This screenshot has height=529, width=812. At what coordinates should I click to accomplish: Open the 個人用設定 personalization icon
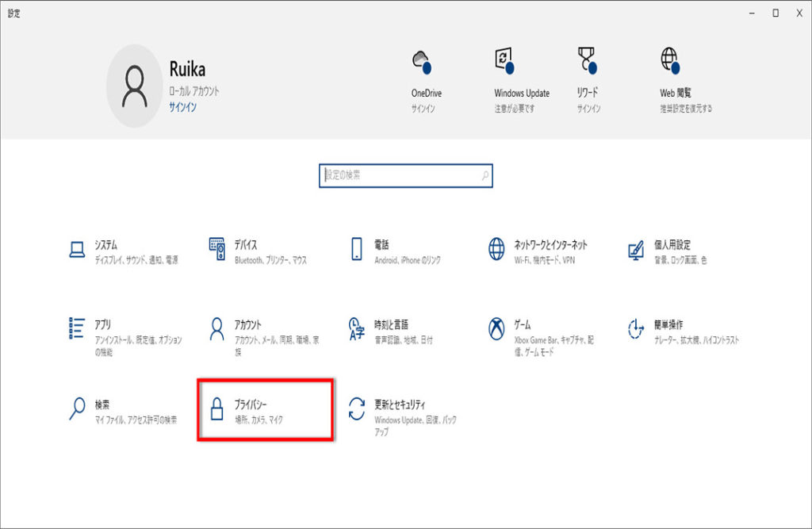click(x=636, y=249)
